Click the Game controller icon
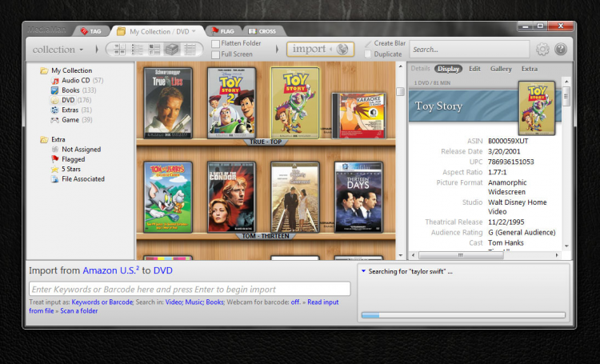This screenshot has height=364, width=600. click(x=55, y=120)
